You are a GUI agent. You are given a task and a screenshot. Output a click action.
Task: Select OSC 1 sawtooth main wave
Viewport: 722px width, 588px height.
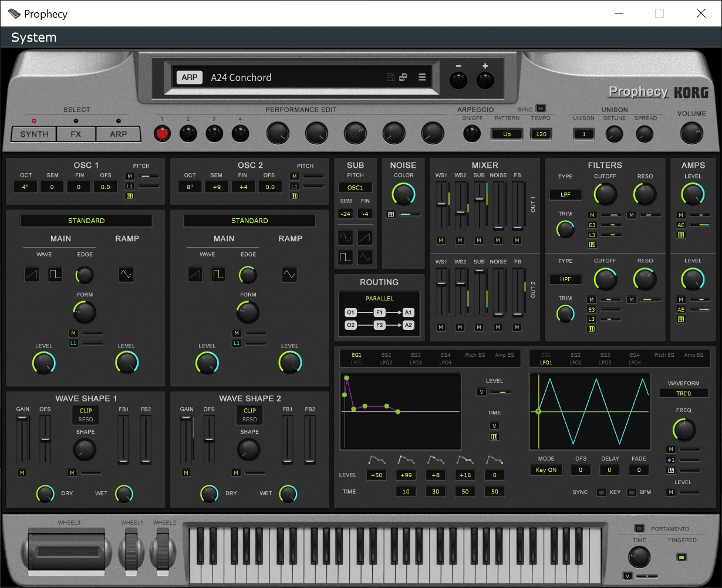(32, 274)
